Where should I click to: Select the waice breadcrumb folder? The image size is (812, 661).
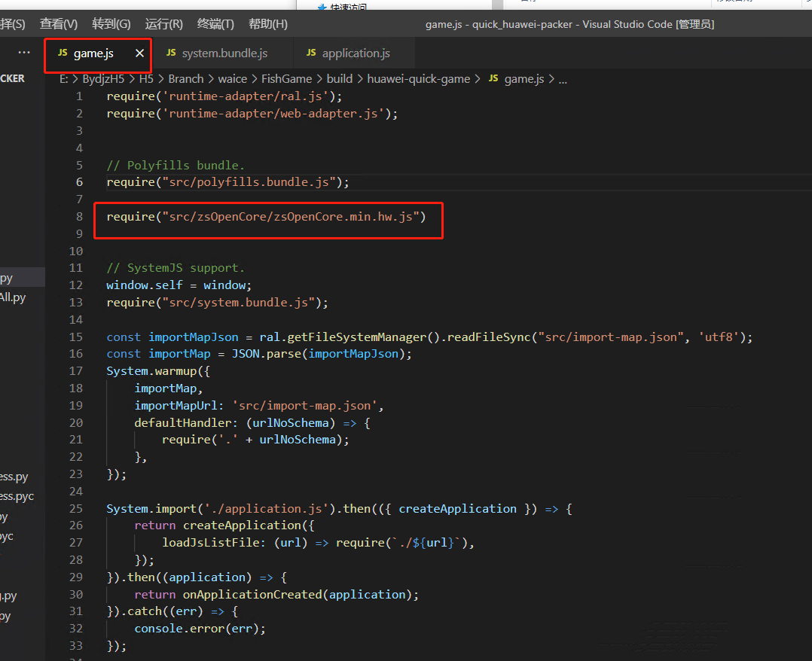[233, 79]
